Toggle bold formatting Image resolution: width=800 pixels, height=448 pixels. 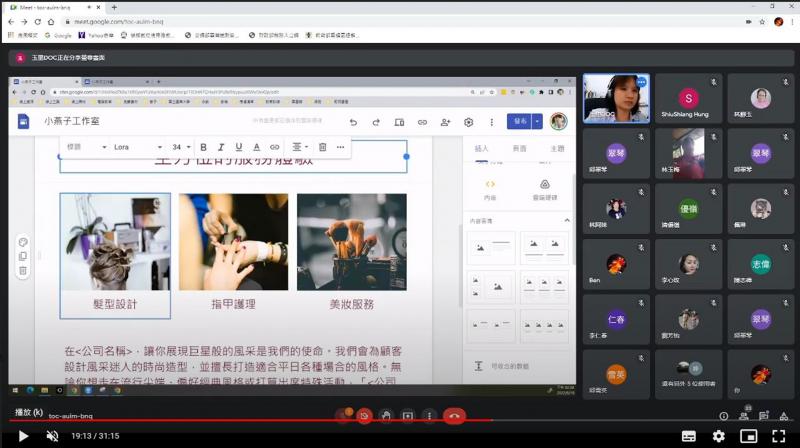(x=203, y=147)
